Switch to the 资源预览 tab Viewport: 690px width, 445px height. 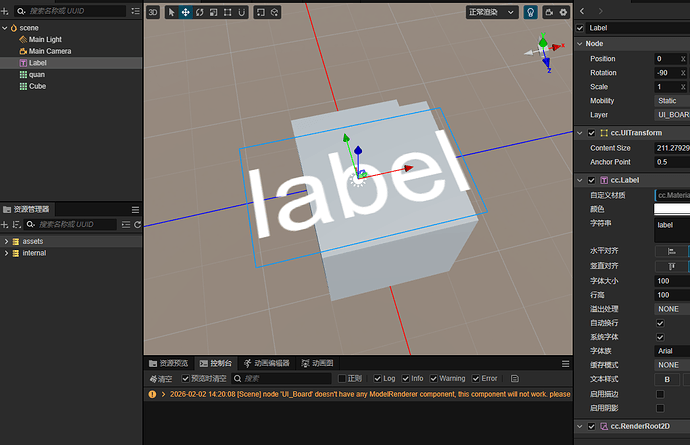[169, 363]
